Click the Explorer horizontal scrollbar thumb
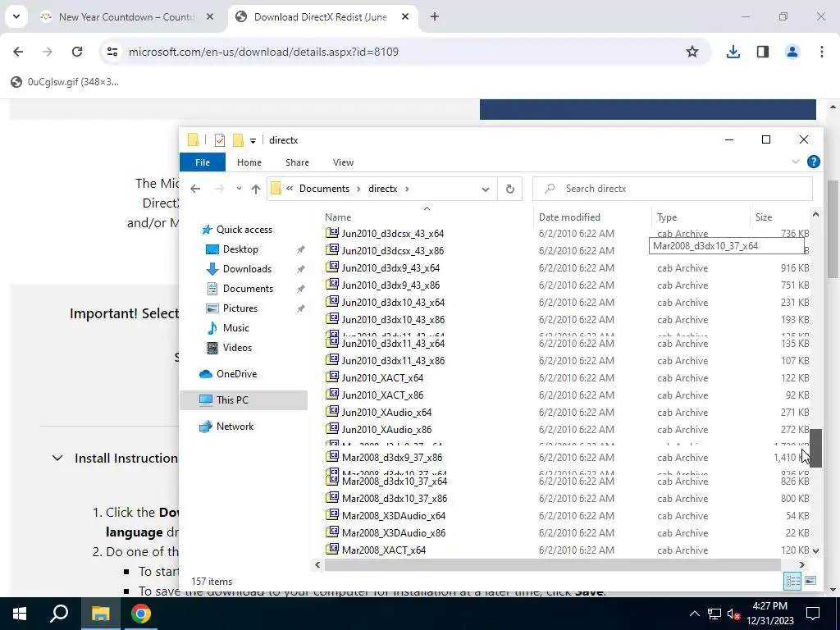 pyautogui.click(x=552, y=564)
